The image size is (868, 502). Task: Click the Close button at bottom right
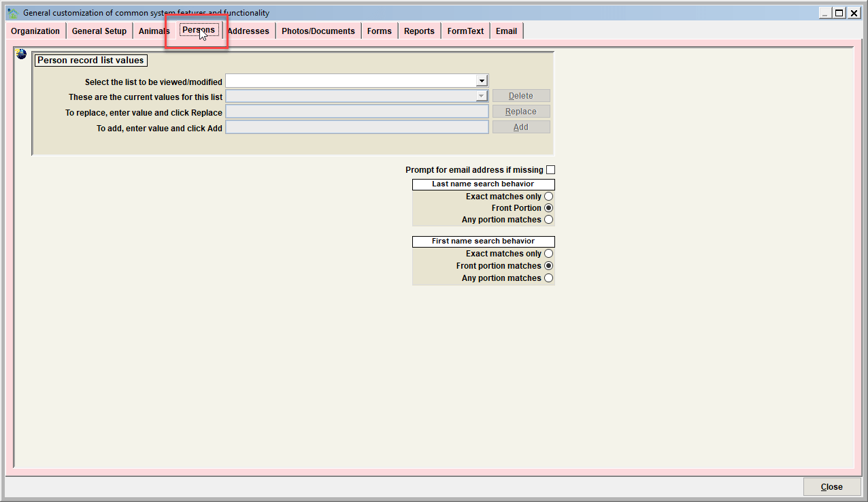831,487
